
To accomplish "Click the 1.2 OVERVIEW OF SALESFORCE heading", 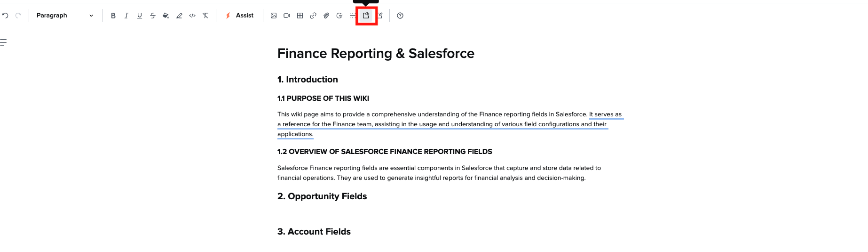I will tap(385, 152).
